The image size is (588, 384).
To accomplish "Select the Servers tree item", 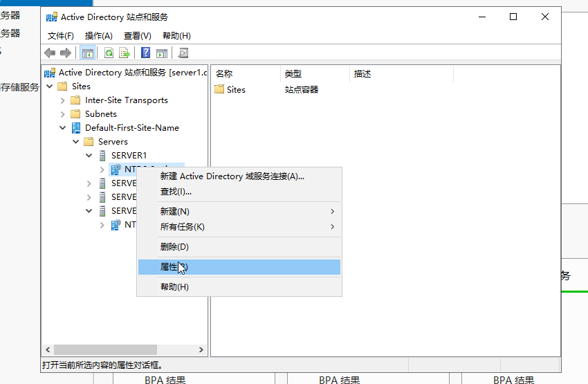I will [113, 142].
